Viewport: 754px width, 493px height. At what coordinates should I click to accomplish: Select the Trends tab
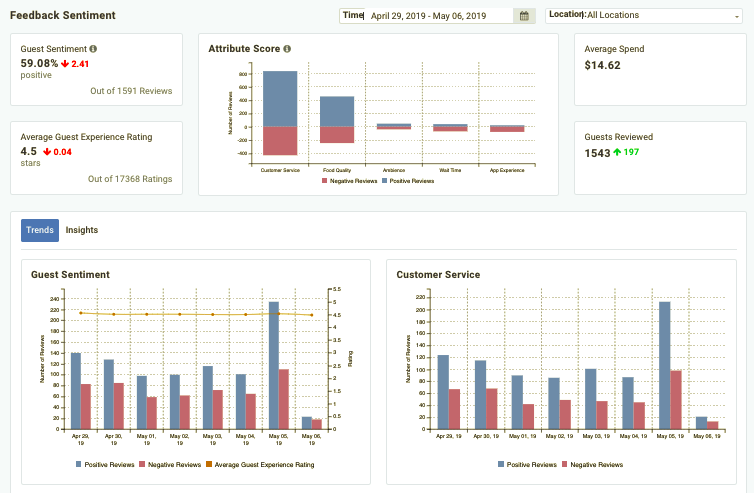[40, 230]
